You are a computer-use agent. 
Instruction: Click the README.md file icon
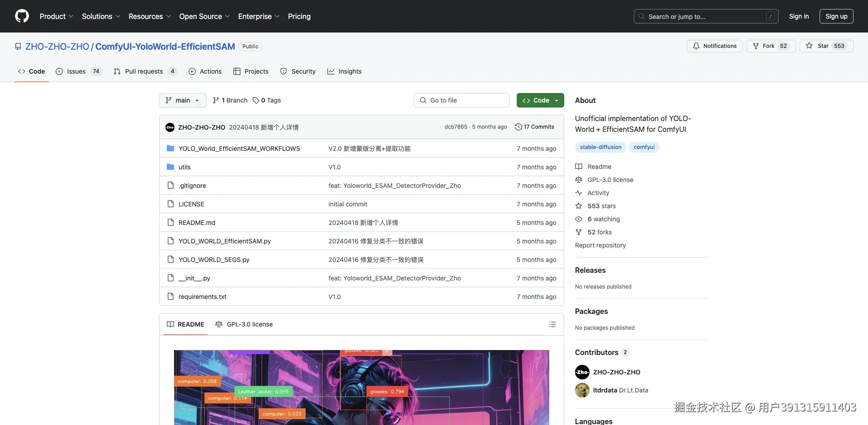coord(170,223)
